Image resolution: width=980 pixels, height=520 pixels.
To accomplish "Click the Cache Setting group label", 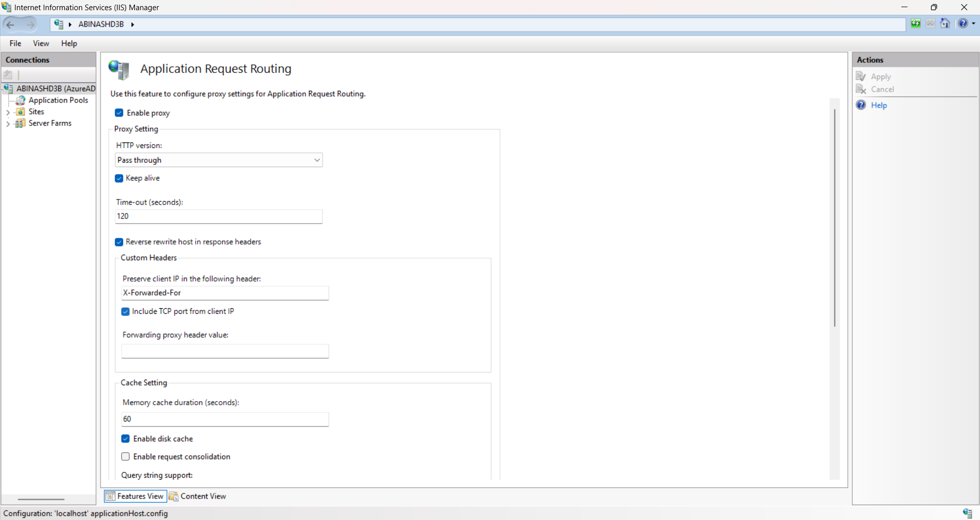I will (x=144, y=383).
